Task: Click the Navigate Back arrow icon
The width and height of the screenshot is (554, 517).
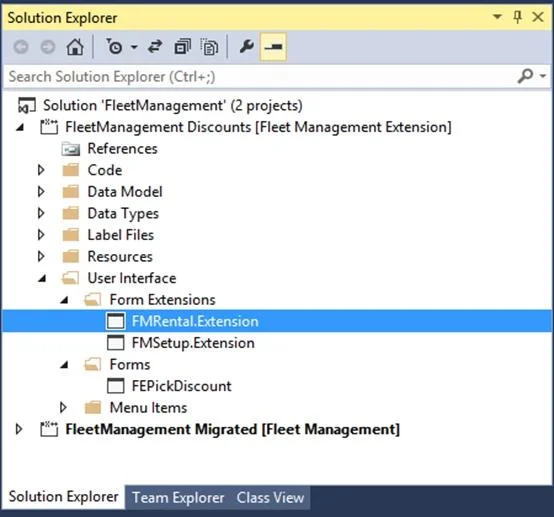Action: pyautogui.click(x=21, y=47)
